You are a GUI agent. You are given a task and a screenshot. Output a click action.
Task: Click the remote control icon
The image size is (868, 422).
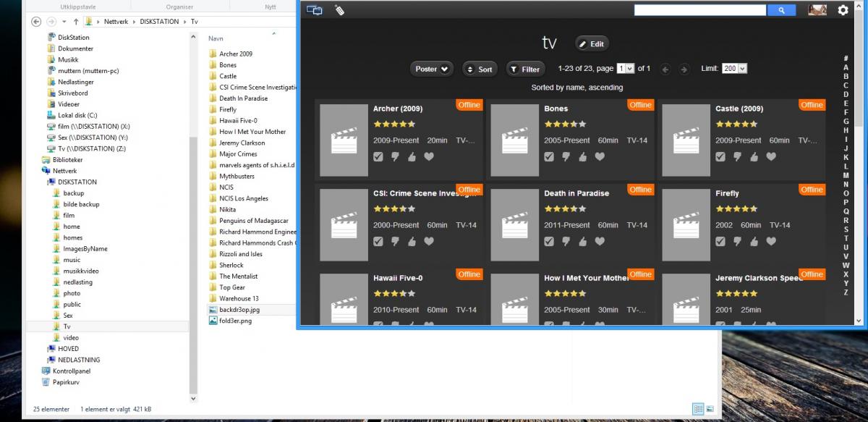[x=339, y=10]
